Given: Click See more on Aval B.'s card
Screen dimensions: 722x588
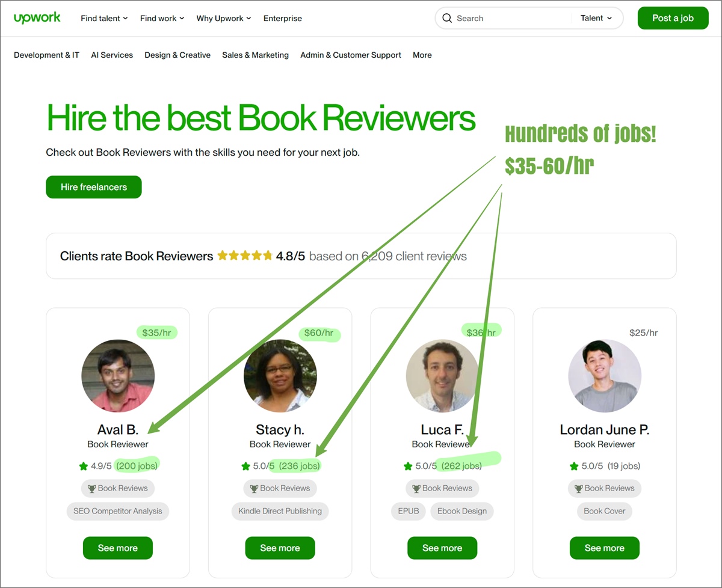Looking at the screenshot, I should (x=118, y=548).
